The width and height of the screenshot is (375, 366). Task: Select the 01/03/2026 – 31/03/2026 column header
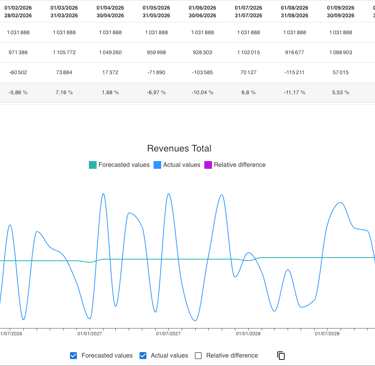pos(64,12)
